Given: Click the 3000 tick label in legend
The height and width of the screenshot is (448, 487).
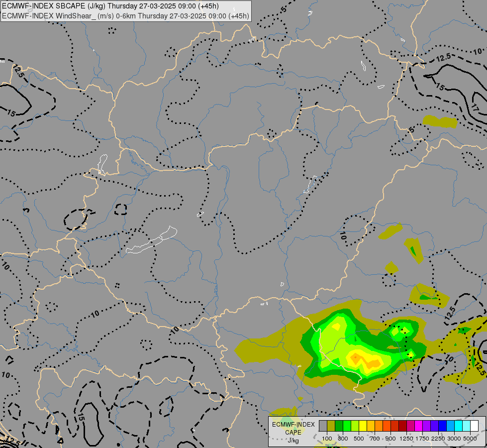Looking at the screenshot, I should (454, 439).
